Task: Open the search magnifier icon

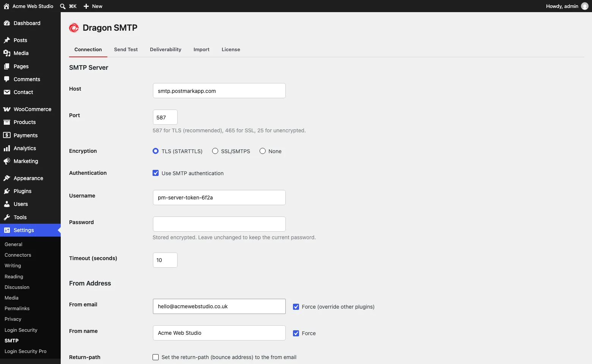Action: coord(63,6)
